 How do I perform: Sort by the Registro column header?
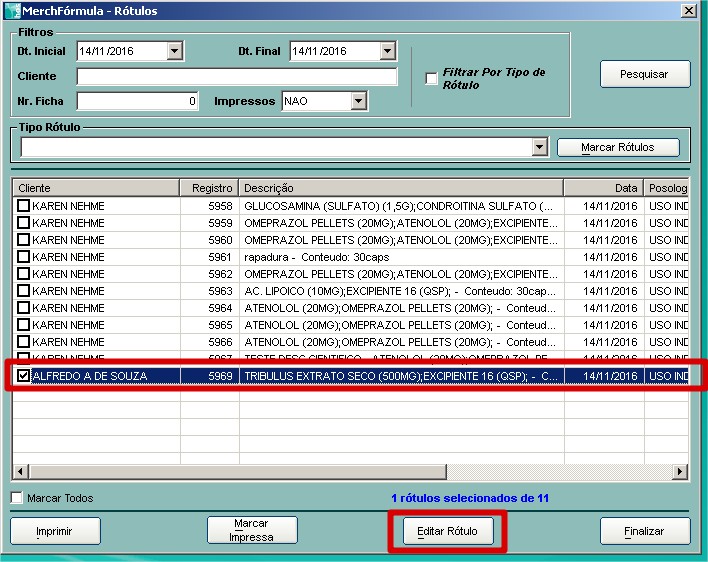(x=208, y=188)
